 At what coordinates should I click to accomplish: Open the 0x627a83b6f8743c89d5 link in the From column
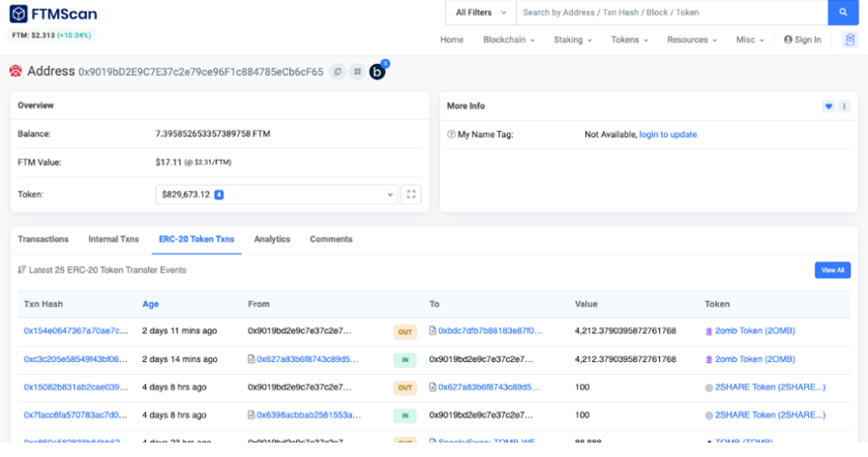[307, 359]
